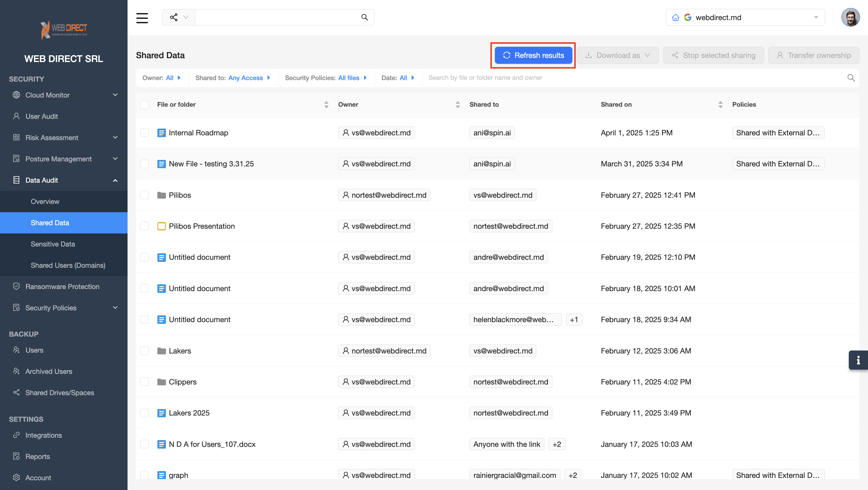Screen dimensions: 868x490
Task: Check the Lakers 2025 row checkbox
Action: click(145, 413)
